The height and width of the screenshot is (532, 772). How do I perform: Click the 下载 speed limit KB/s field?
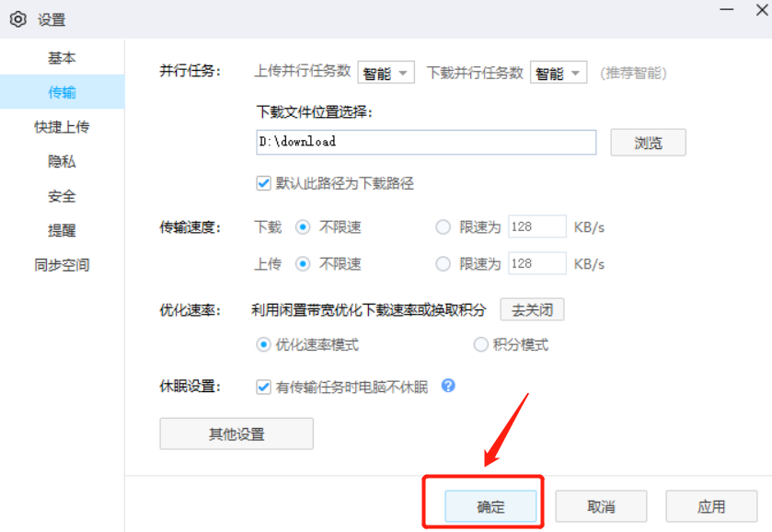[x=537, y=226]
